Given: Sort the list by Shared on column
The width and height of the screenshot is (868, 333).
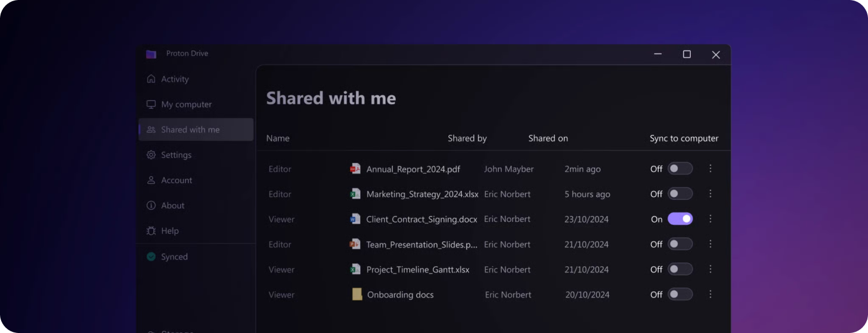Looking at the screenshot, I should pos(548,139).
